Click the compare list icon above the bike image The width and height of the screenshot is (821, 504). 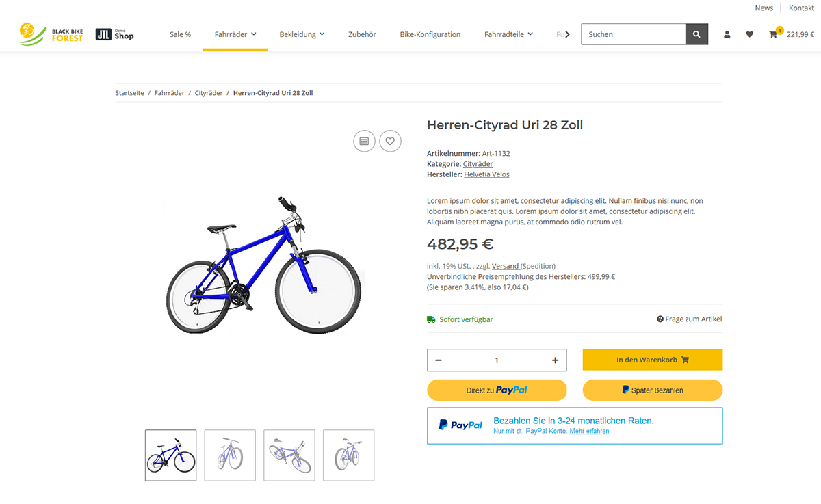[364, 141]
